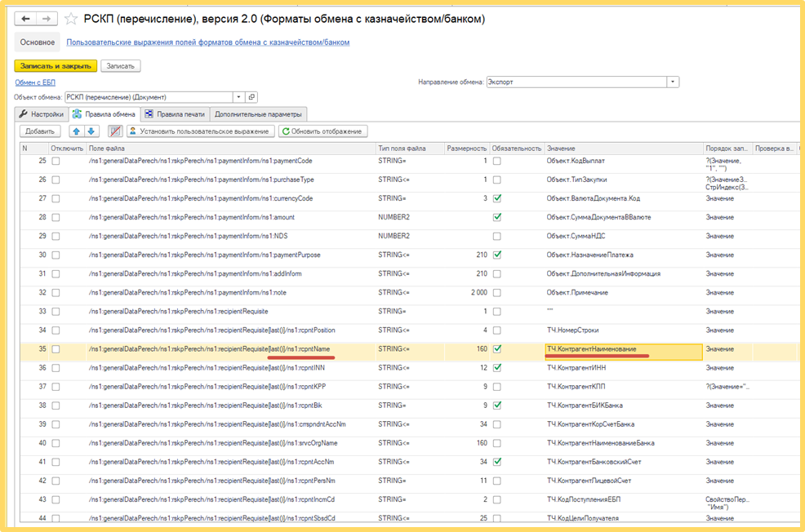Switch to the Правила печати tab
Image resolution: width=805 pixels, height=532 pixels.
click(175, 114)
